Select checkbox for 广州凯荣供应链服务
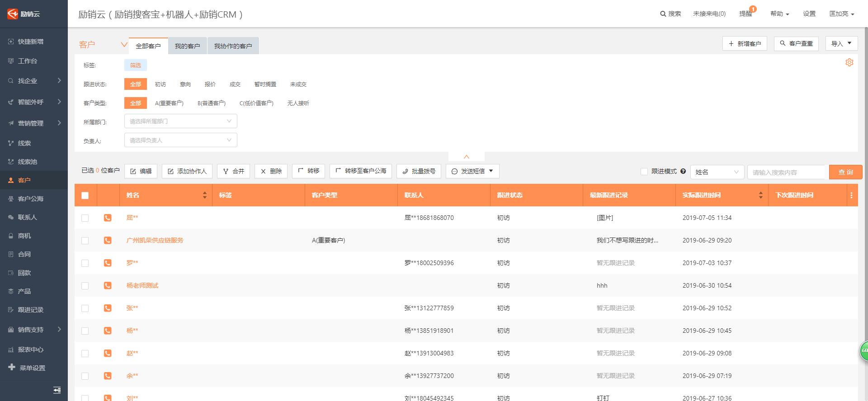This screenshot has height=401, width=868. point(85,241)
